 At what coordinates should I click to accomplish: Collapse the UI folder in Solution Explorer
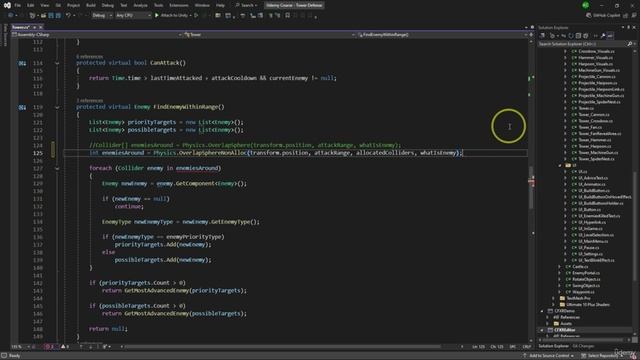(x=560, y=165)
